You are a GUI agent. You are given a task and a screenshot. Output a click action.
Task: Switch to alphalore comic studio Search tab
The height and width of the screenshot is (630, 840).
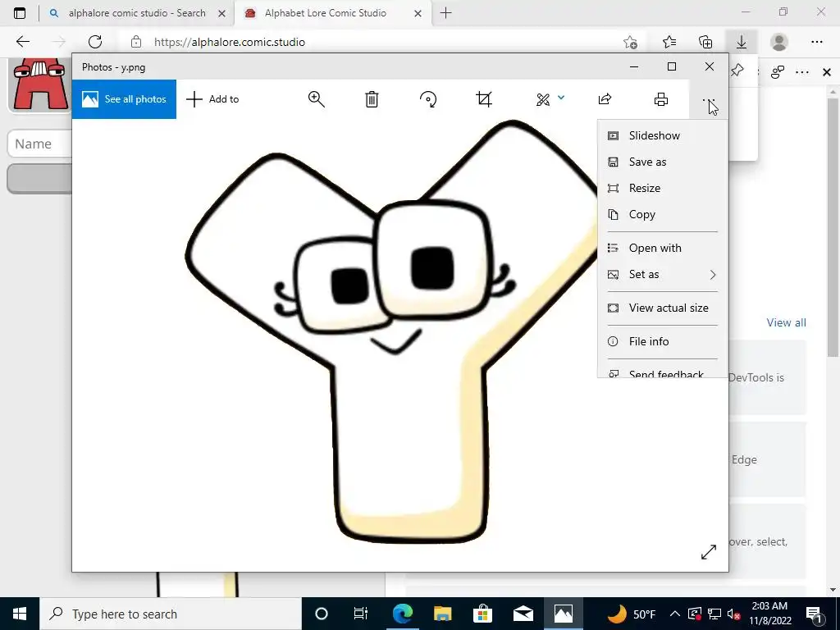click(137, 13)
